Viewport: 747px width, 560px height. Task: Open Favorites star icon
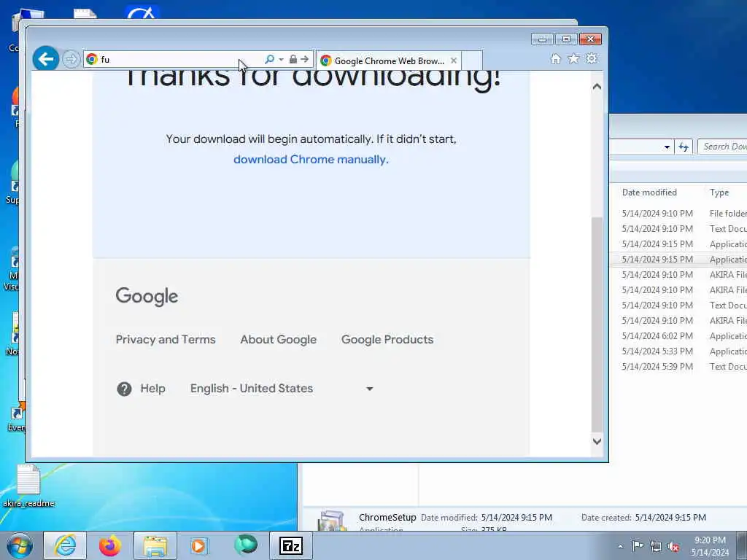pyautogui.click(x=573, y=58)
